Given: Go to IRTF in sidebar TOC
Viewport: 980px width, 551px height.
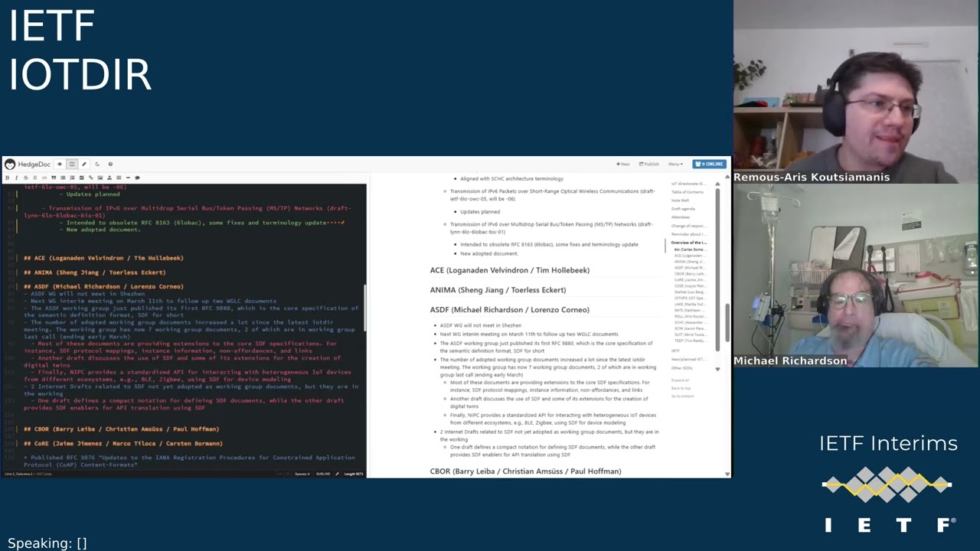Looking at the screenshot, I should pyautogui.click(x=675, y=350).
